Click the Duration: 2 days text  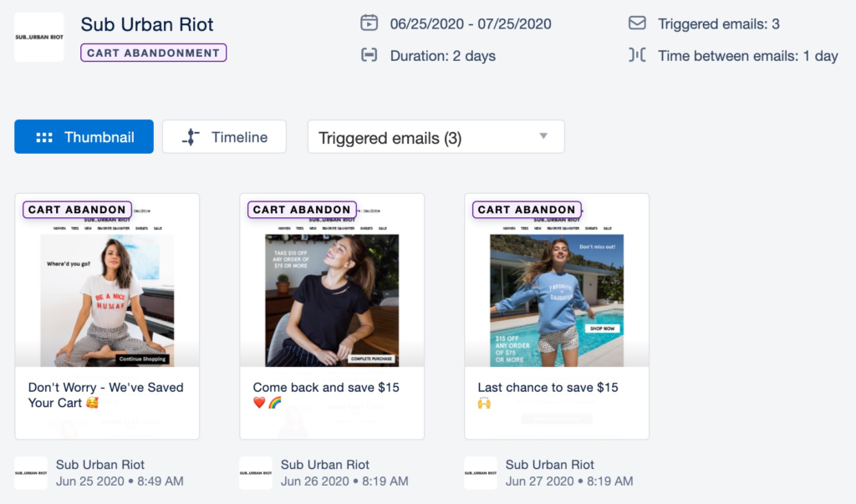click(443, 56)
